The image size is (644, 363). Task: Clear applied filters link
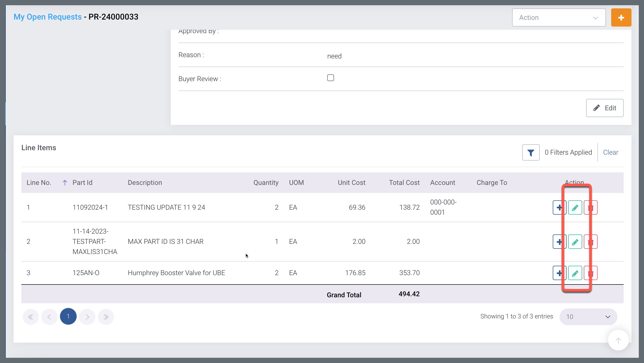(610, 152)
